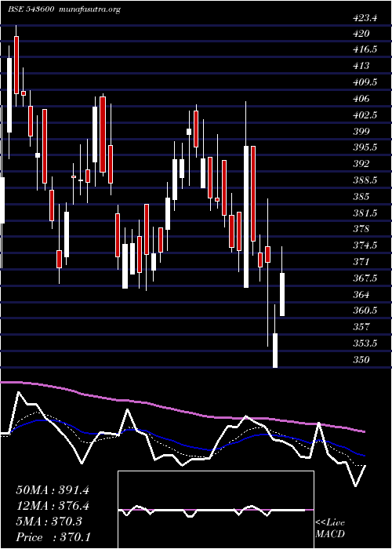Click the 371 price axis label
Viewport: 392px width, 549px height.
[361, 261]
